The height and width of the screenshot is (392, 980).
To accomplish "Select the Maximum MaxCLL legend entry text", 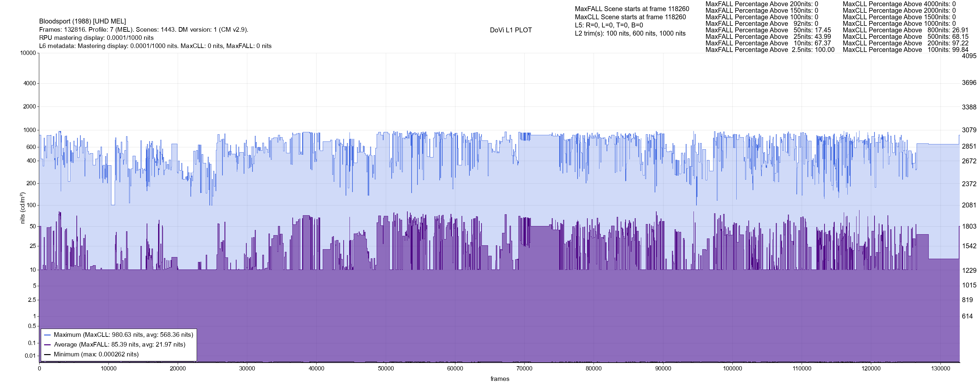I will pos(123,335).
